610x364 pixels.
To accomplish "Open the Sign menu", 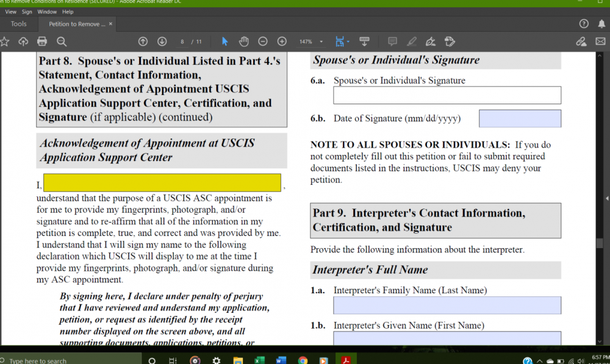I will pos(27,12).
